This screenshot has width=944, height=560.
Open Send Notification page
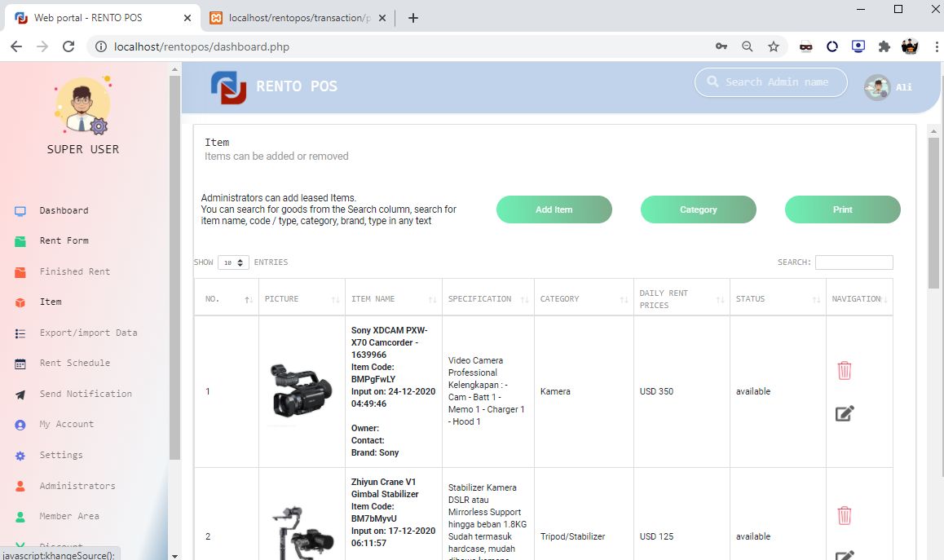pyautogui.click(x=86, y=393)
